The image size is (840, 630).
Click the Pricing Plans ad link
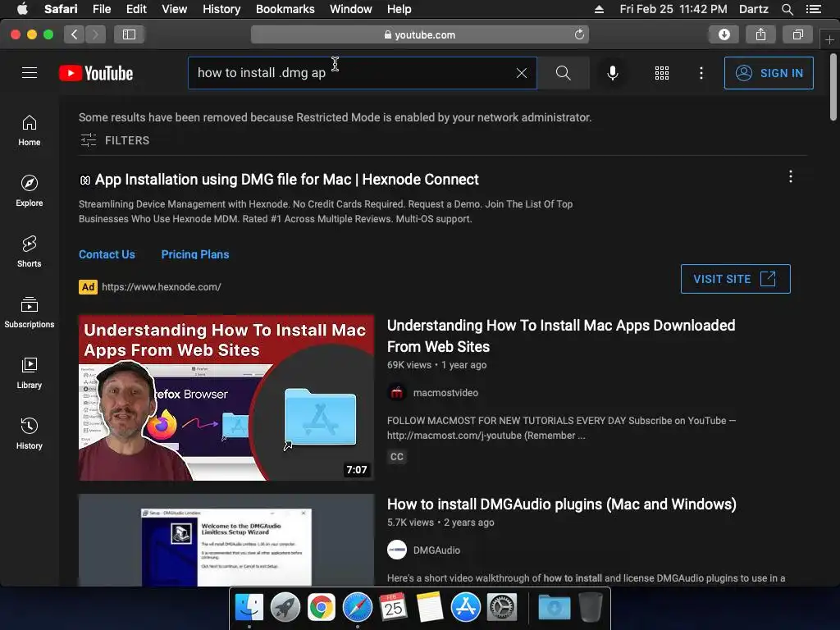click(x=195, y=254)
